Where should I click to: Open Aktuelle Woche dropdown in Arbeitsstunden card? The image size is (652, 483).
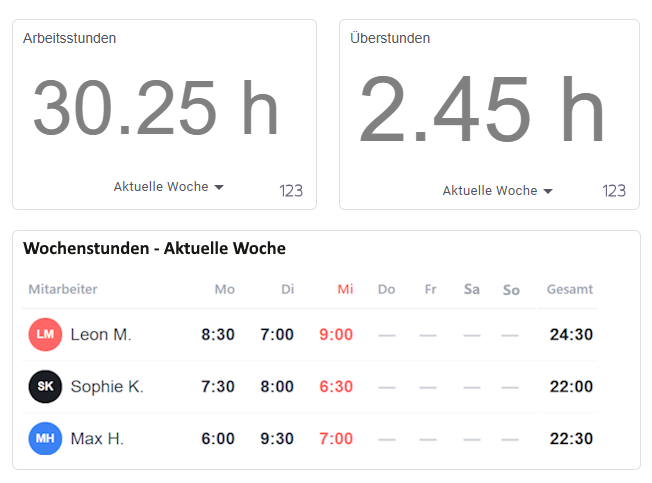(168, 187)
